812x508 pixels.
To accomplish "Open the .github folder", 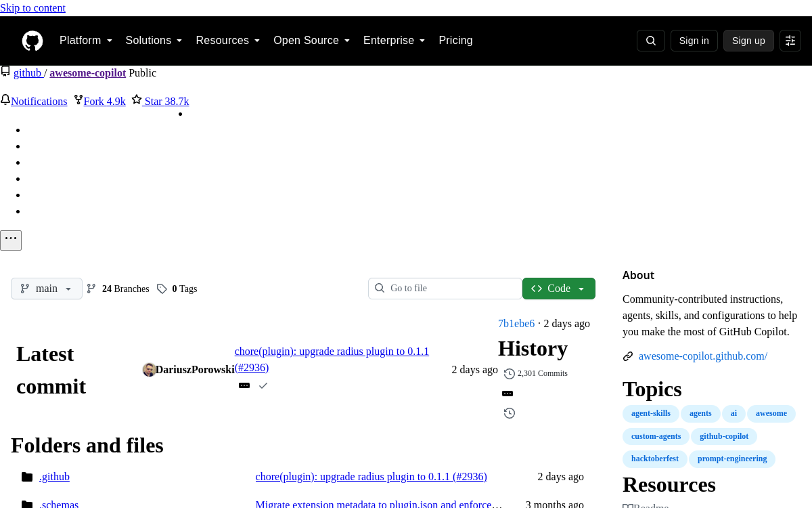I will 54,477.
